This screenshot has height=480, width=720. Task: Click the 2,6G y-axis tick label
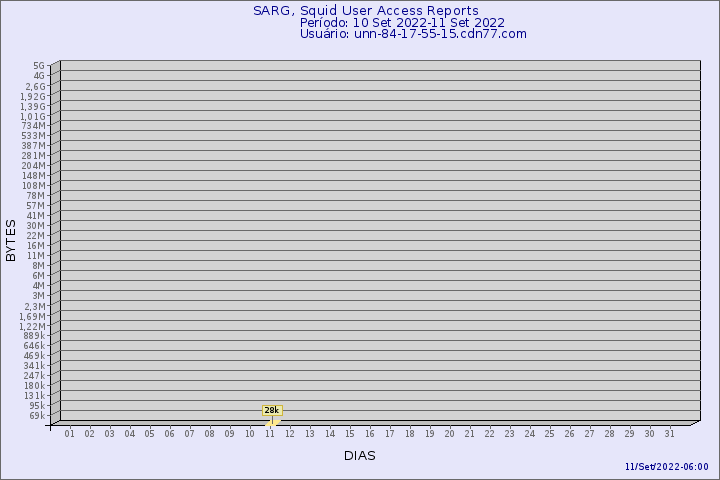click(35, 86)
